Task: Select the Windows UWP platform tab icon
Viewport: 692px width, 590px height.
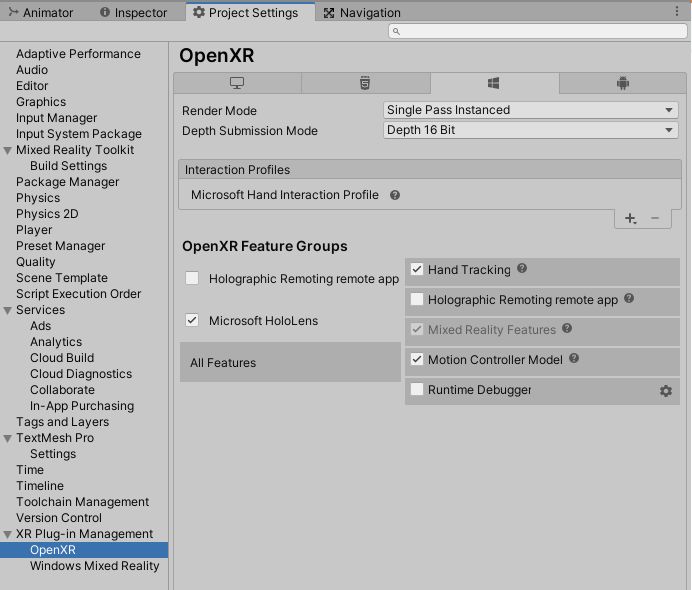Action: point(493,83)
